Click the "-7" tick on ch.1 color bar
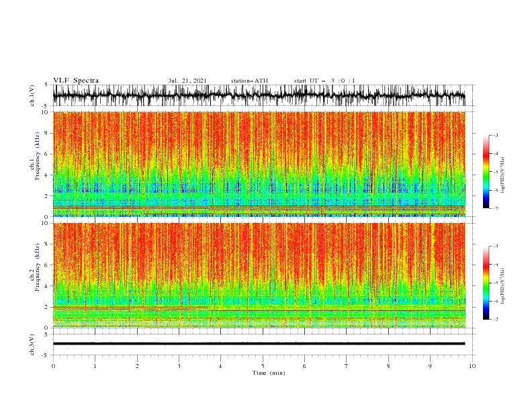532x411 pixels. point(496,208)
